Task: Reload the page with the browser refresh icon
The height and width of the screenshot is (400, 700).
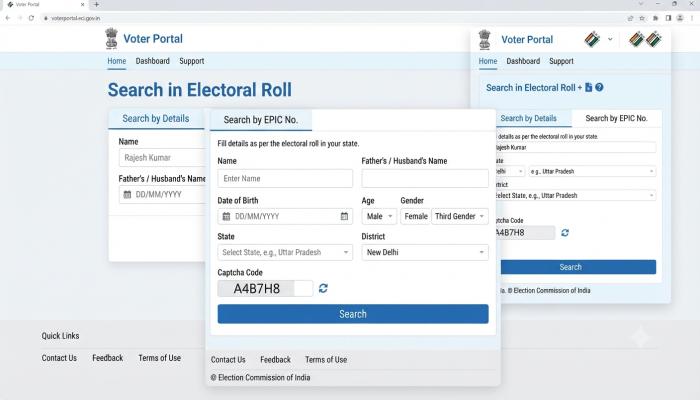Action: tap(31, 18)
